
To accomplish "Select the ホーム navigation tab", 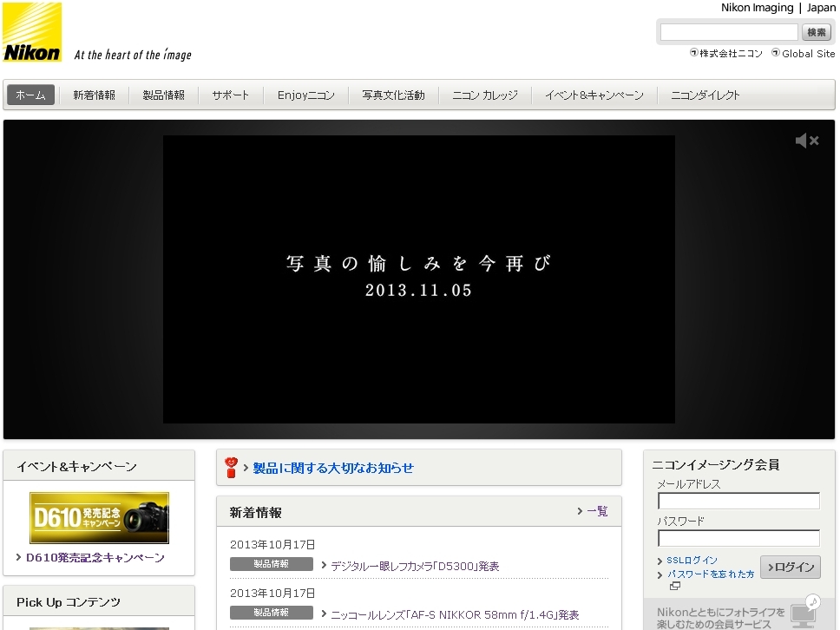I will pyautogui.click(x=30, y=95).
